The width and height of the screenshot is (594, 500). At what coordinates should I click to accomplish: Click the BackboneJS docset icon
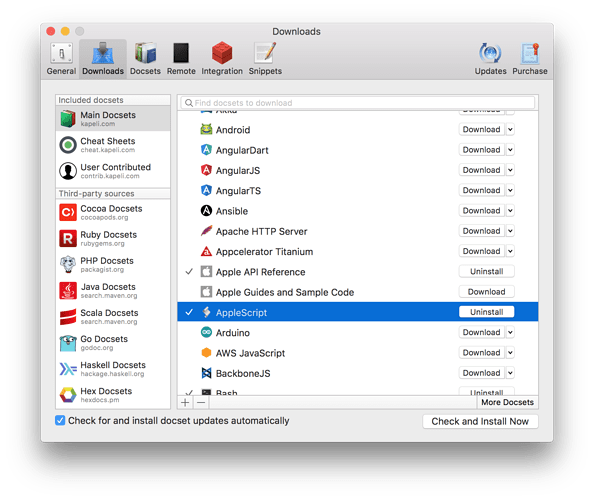206,373
